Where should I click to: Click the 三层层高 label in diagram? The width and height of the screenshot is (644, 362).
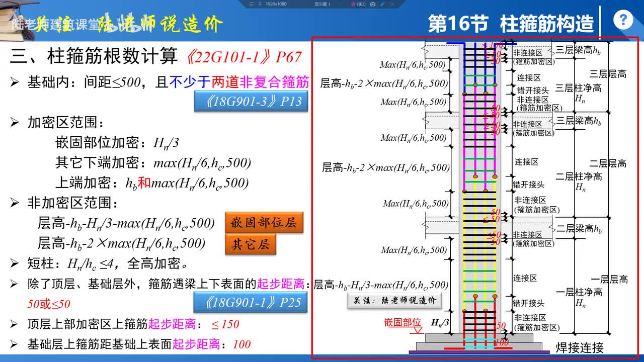(608, 74)
